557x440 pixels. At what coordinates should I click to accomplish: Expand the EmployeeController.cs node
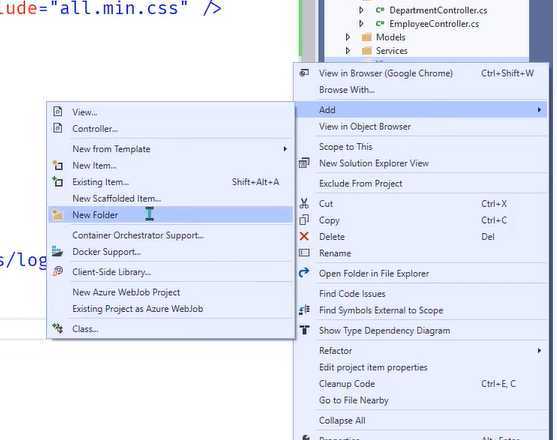click(x=361, y=24)
